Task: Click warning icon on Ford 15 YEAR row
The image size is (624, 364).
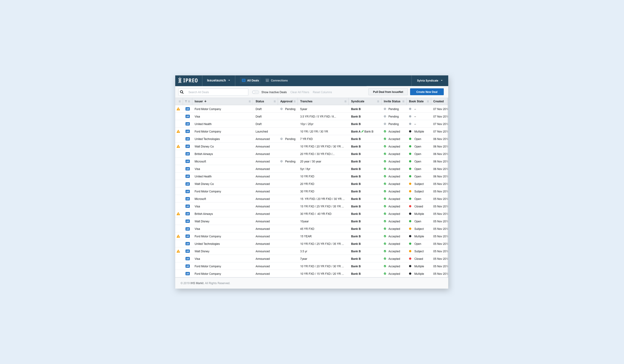Action: 178,236
